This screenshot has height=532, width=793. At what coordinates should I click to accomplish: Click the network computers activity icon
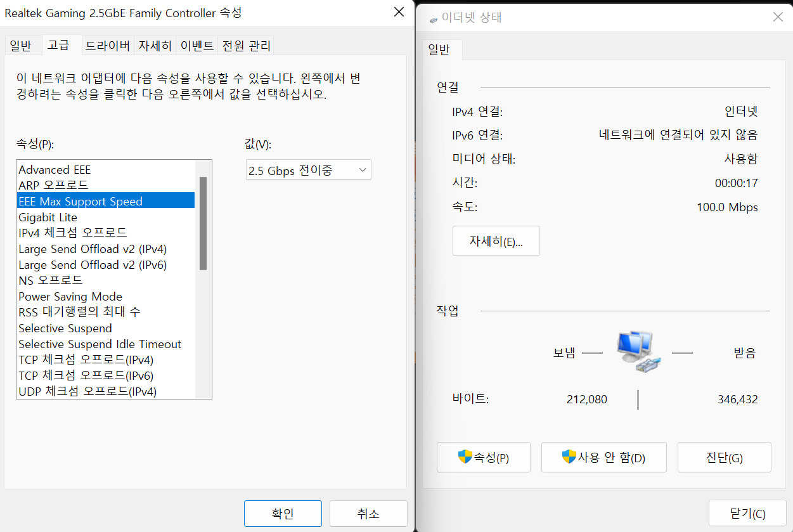point(639,351)
